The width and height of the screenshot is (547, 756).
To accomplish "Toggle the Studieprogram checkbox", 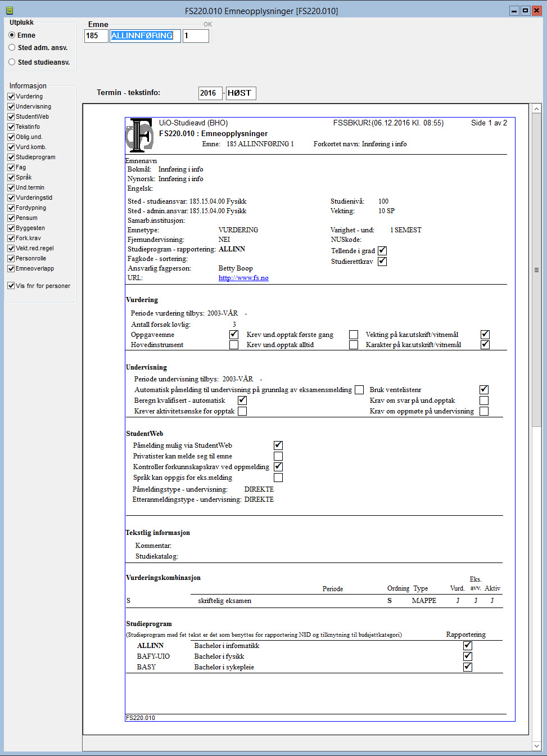I will pos(11,157).
